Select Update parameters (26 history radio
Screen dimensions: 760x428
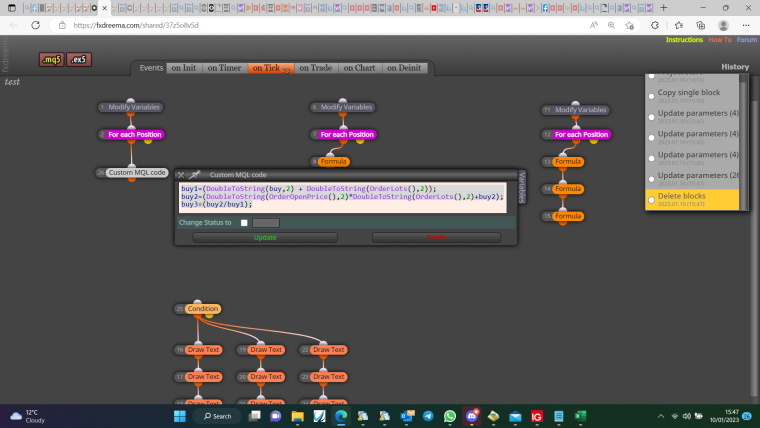(651, 179)
